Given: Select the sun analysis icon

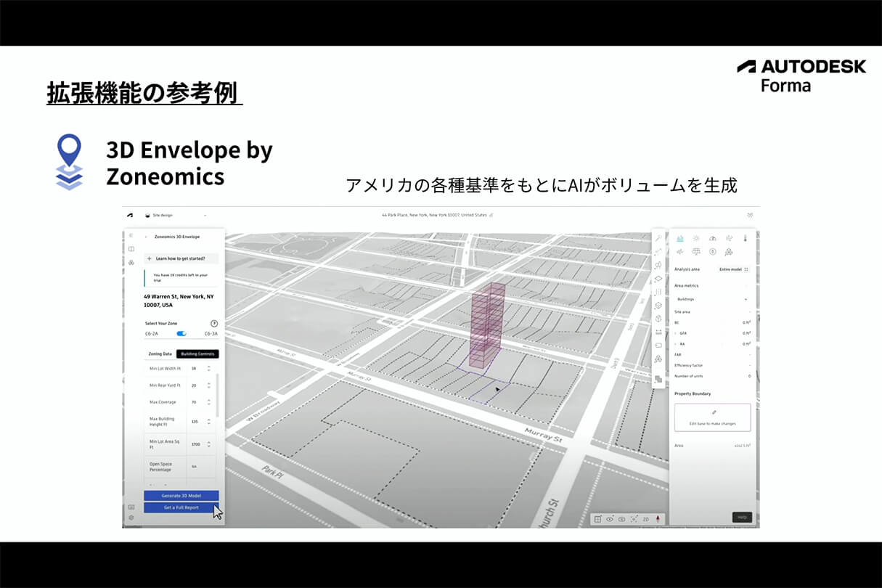Looking at the screenshot, I should (x=696, y=238).
